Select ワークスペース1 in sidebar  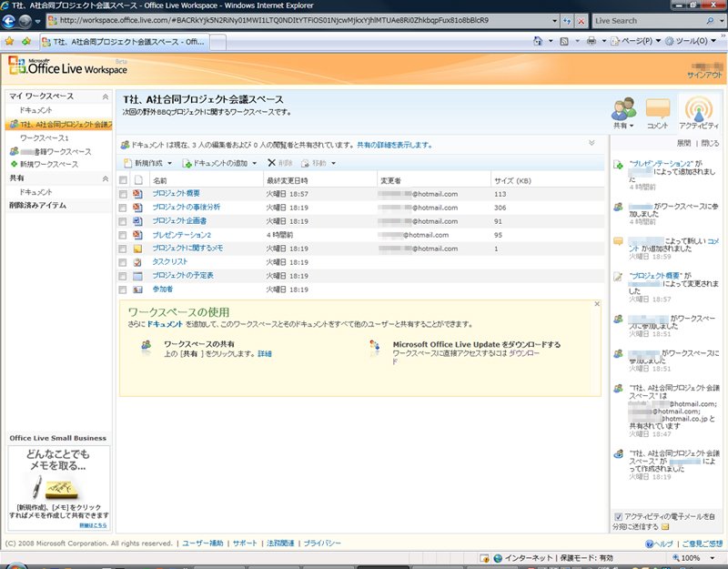click(45, 138)
